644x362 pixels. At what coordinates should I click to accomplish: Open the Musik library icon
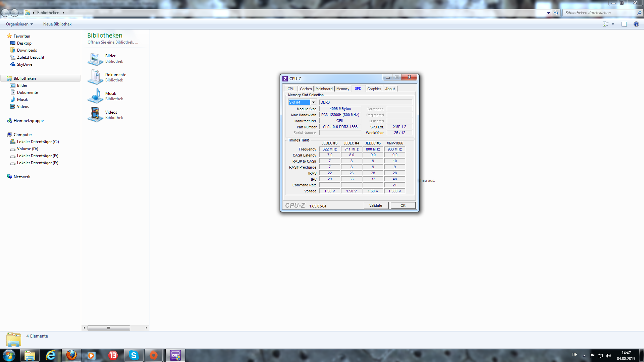point(95,96)
